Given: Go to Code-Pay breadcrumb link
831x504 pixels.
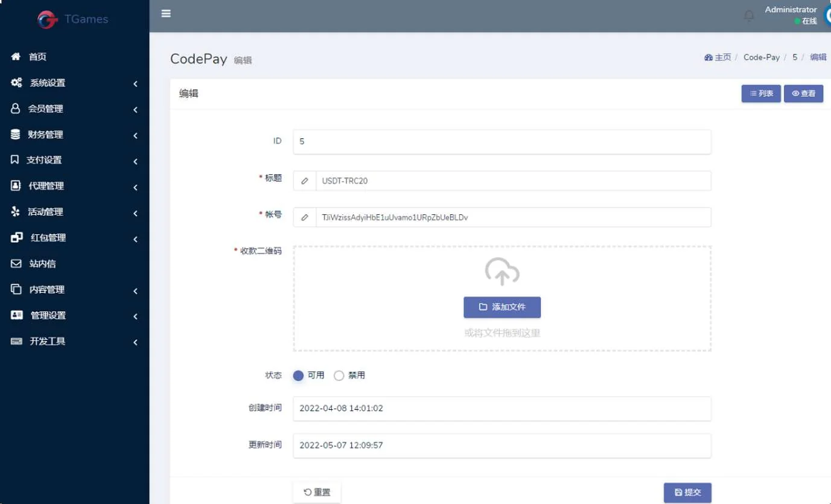Looking at the screenshot, I should [x=762, y=57].
